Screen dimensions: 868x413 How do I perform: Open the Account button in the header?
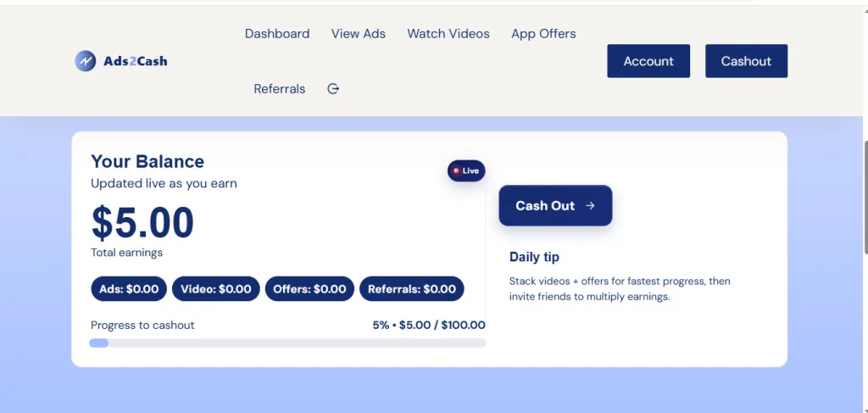(x=648, y=61)
